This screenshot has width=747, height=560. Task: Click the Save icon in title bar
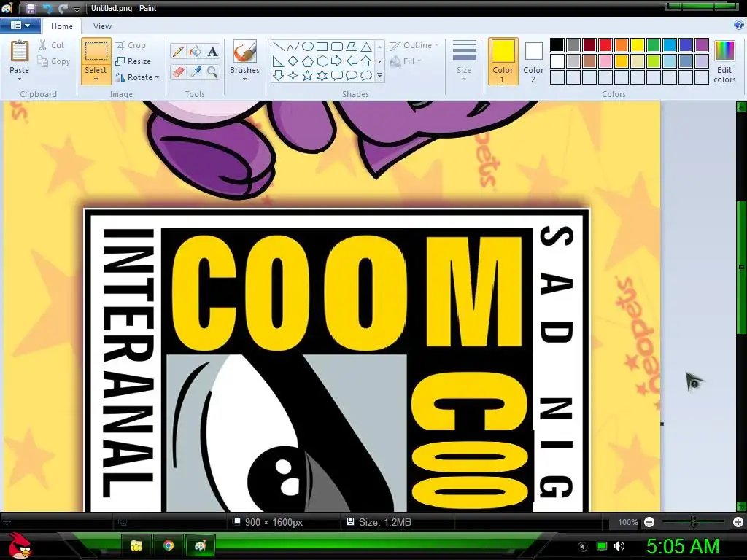[31, 8]
